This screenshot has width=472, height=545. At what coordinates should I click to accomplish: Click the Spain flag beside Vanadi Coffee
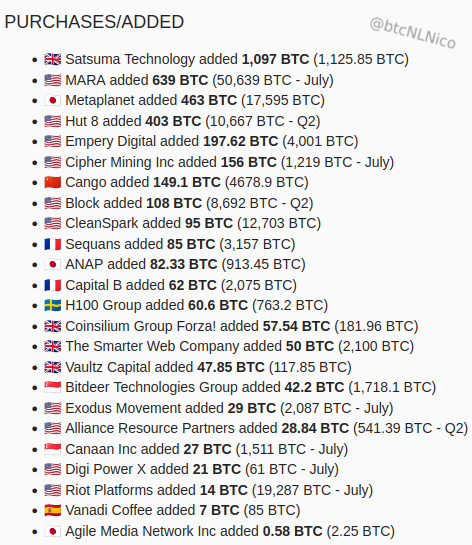point(53,511)
